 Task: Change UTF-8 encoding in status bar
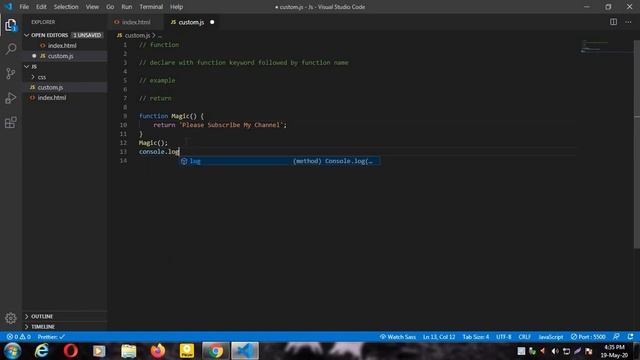504,337
